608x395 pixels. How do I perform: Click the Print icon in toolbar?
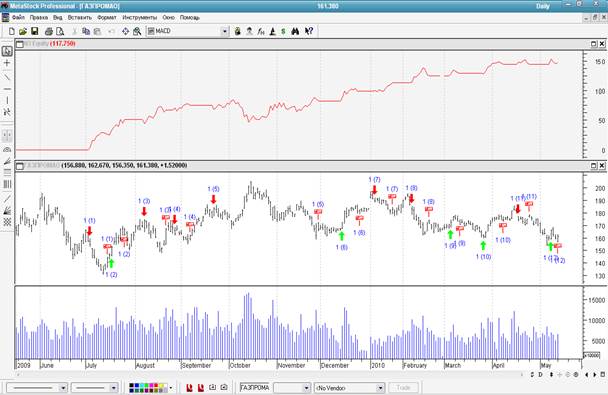click(x=48, y=31)
